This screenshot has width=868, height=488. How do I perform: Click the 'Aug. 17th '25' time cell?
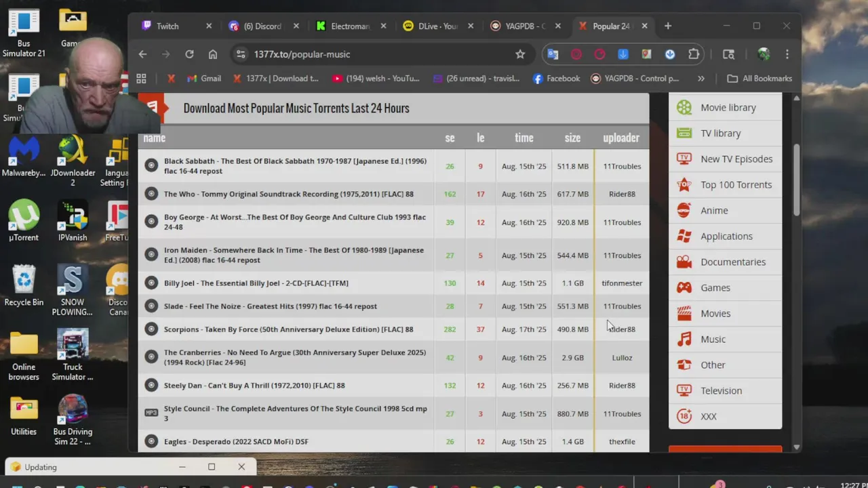click(524, 329)
